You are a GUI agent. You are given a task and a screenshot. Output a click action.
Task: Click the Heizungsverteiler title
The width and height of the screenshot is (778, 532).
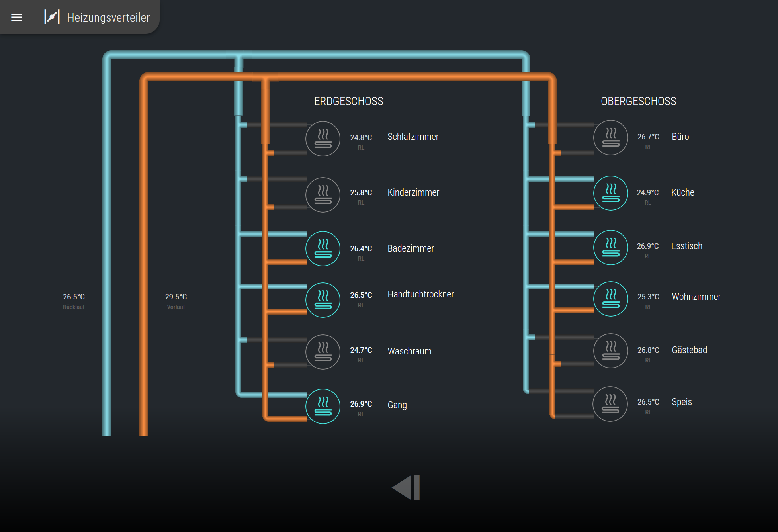click(108, 18)
